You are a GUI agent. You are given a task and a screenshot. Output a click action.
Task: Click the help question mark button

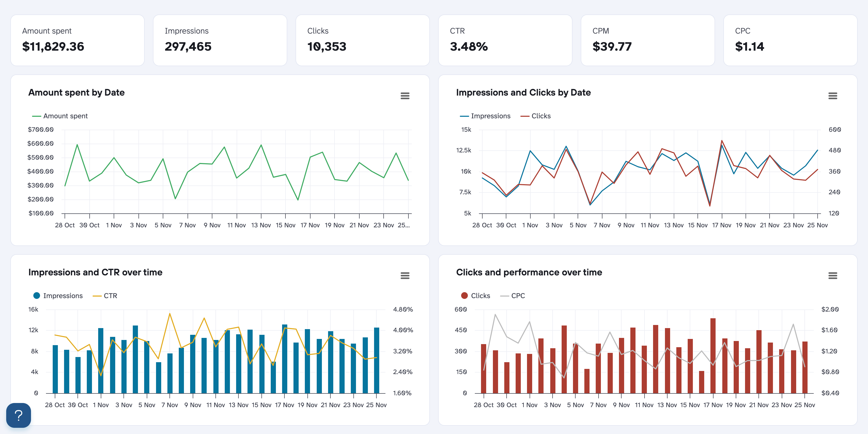click(19, 415)
